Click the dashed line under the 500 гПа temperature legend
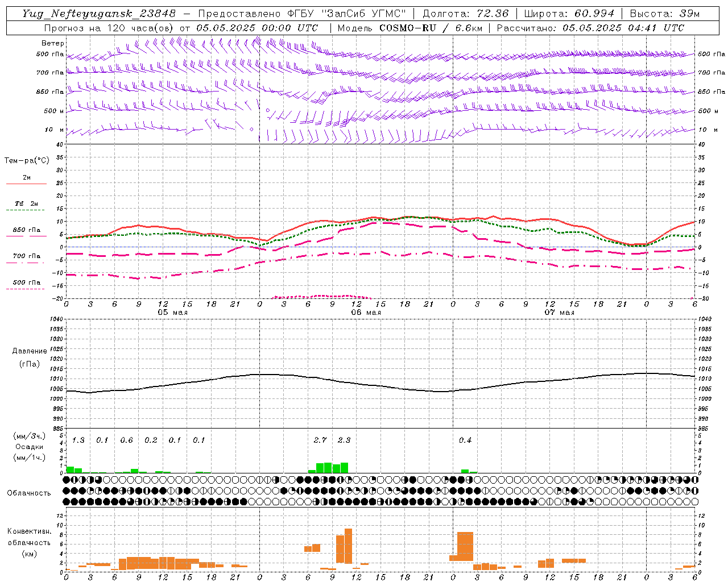 tap(26, 289)
